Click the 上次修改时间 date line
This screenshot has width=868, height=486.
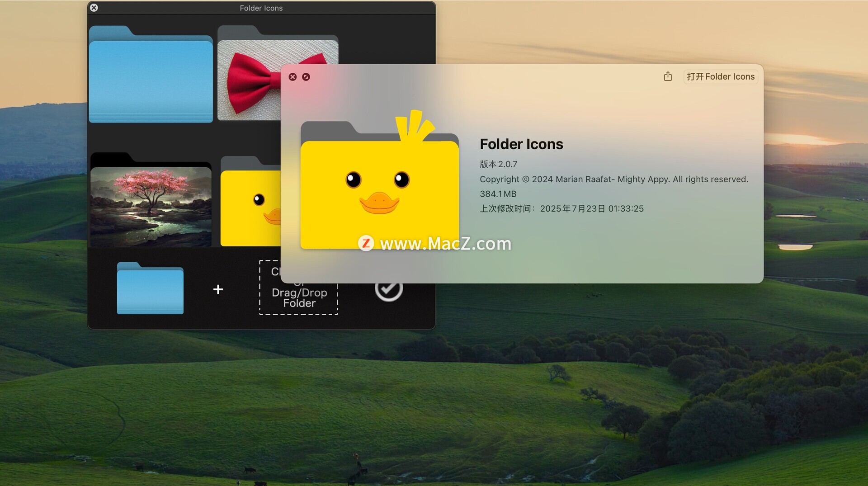click(x=561, y=208)
